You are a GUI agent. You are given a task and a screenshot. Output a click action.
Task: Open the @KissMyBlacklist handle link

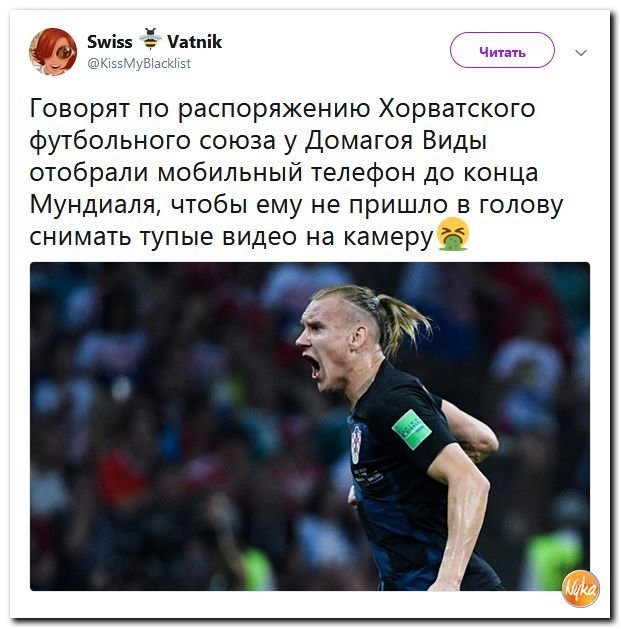point(139,63)
